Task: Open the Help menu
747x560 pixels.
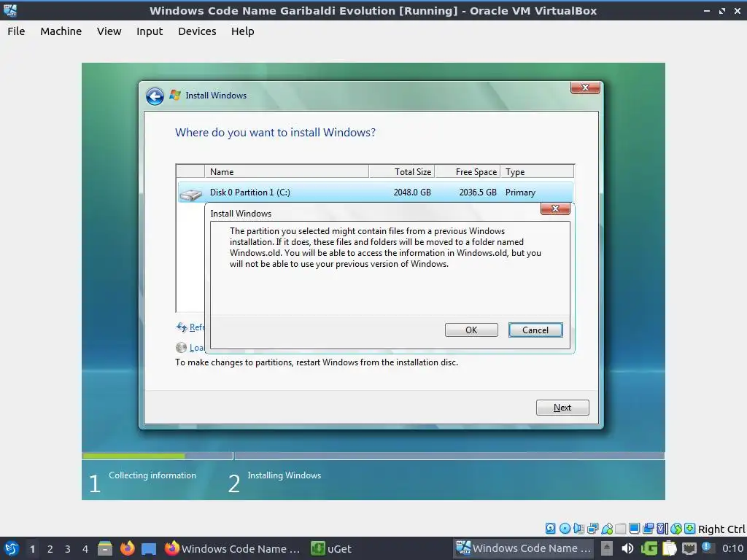Action: [242, 31]
